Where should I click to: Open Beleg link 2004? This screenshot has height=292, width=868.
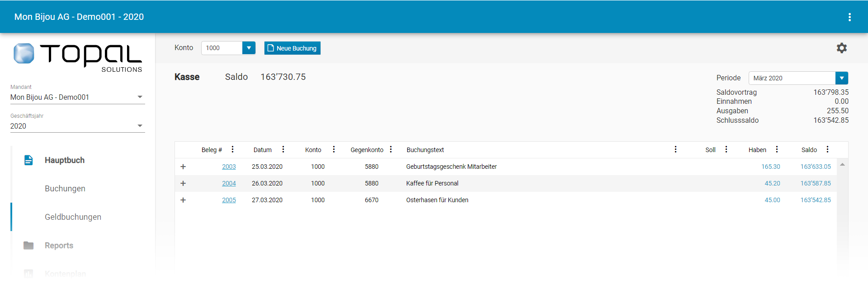point(229,183)
